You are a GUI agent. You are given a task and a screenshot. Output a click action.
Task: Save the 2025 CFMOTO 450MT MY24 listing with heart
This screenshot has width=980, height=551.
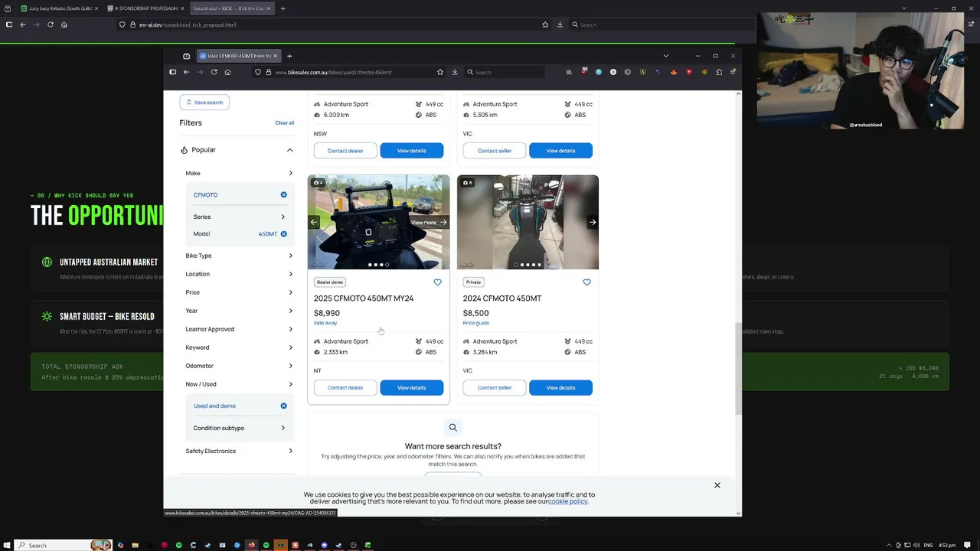(x=437, y=282)
